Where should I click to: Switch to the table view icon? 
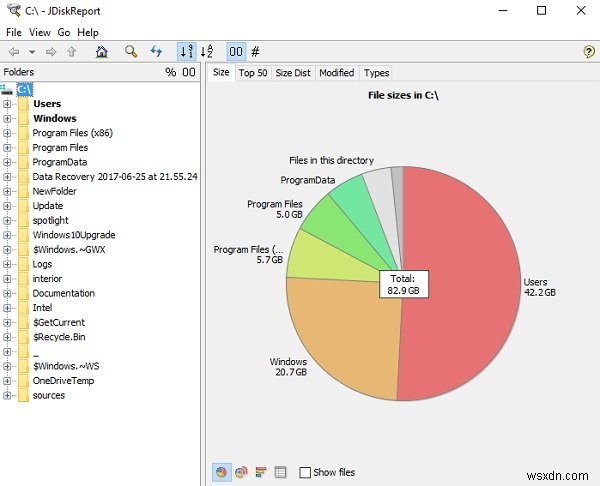(x=280, y=472)
